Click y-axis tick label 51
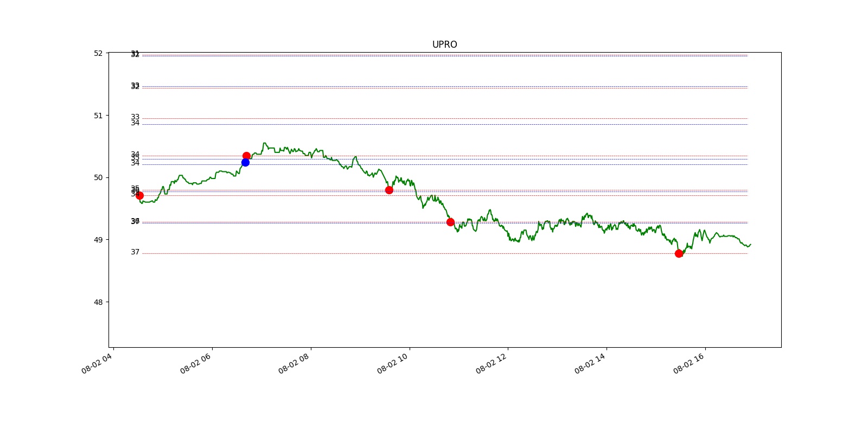The image size is (868, 434). [x=98, y=116]
